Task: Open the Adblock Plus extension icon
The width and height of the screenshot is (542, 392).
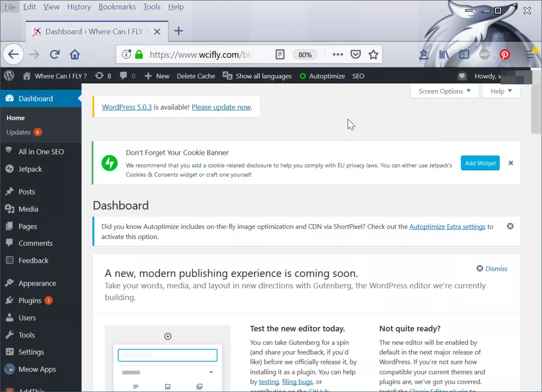Action: pyautogui.click(x=484, y=55)
